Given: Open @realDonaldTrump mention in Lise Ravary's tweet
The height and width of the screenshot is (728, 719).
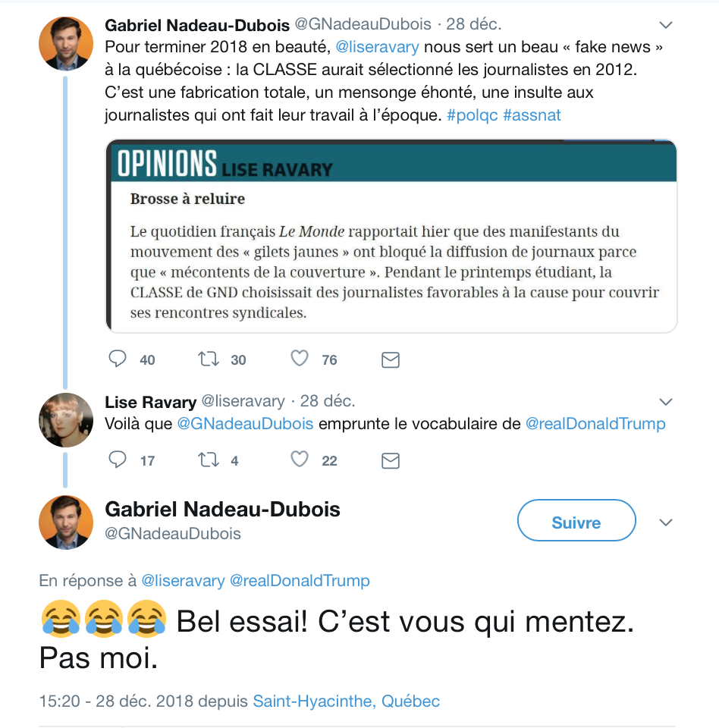Looking at the screenshot, I should (595, 424).
